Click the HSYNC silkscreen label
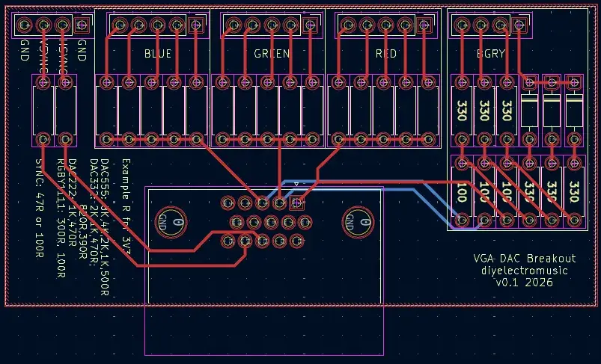Image resolution: width=601 pixels, height=364 pixels. click(x=62, y=56)
